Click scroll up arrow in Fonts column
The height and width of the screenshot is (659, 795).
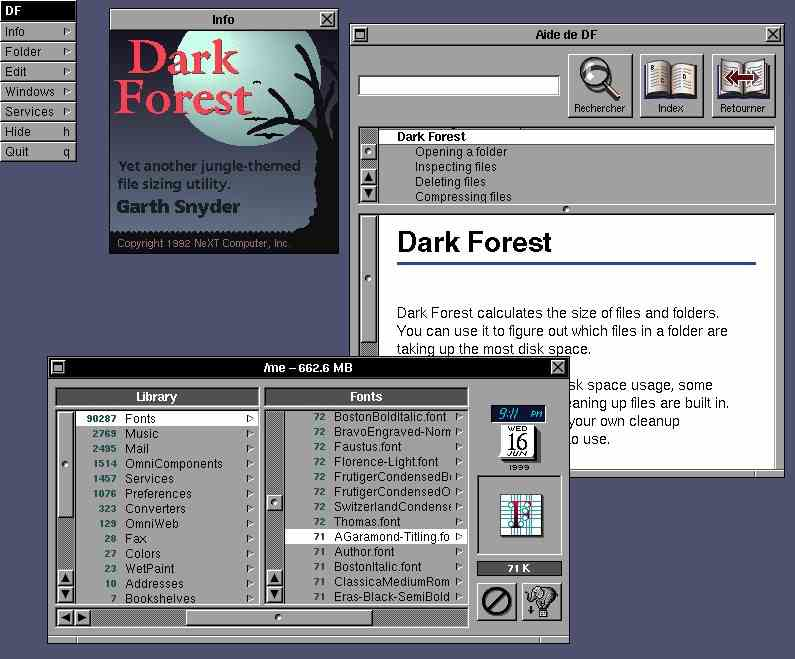[x=274, y=577]
